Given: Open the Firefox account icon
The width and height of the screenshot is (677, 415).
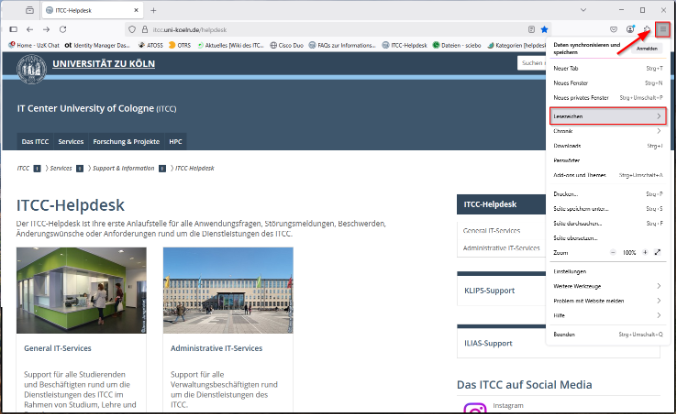Looking at the screenshot, I should (x=630, y=29).
